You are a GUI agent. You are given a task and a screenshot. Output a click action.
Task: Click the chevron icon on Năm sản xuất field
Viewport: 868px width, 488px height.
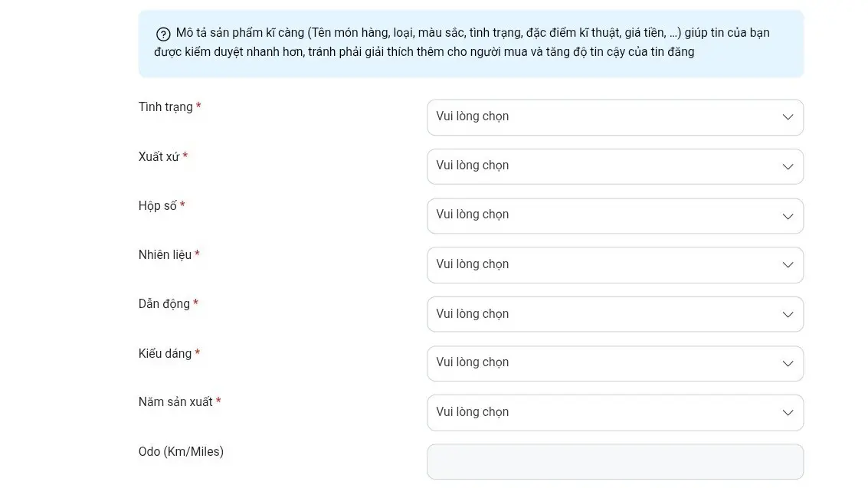[x=788, y=412]
